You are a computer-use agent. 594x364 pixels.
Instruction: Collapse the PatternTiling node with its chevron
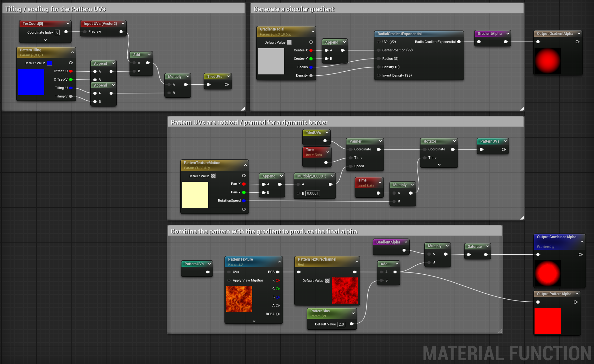tap(73, 52)
